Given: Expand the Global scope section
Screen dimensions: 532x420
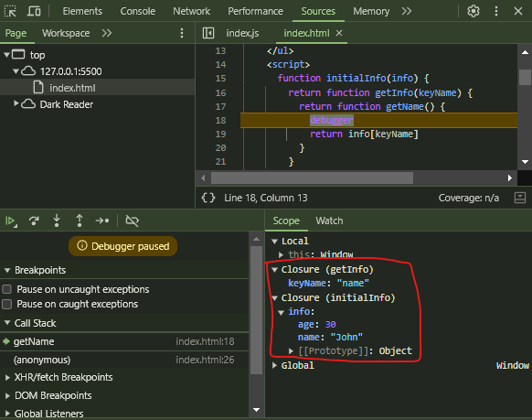Looking at the screenshot, I should [x=275, y=365].
